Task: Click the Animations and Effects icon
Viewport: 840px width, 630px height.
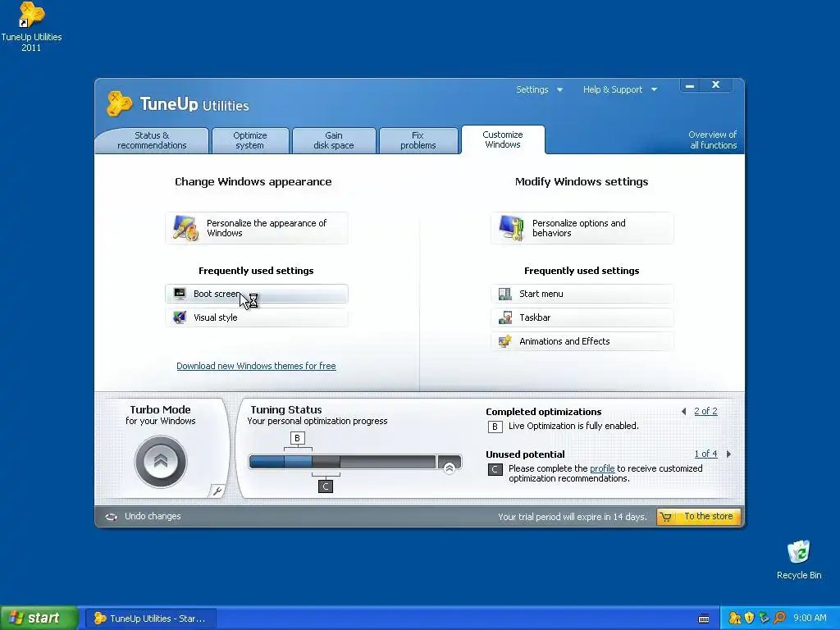Action: [504, 341]
